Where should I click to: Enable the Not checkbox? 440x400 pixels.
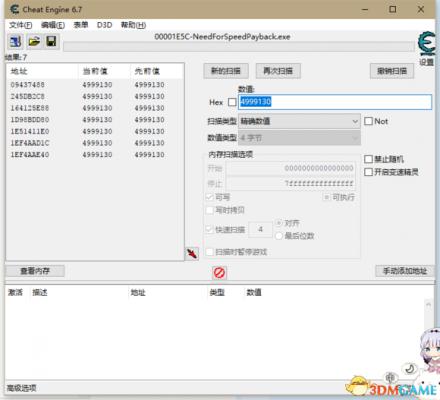(x=368, y=121)
